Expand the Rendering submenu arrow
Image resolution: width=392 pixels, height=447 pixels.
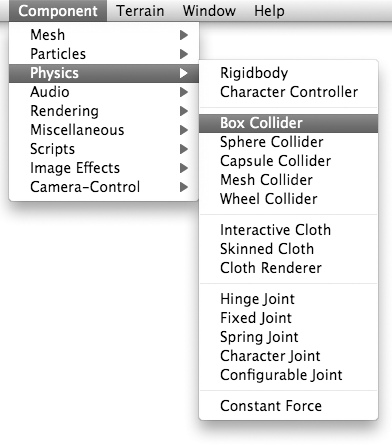[184, 111]
